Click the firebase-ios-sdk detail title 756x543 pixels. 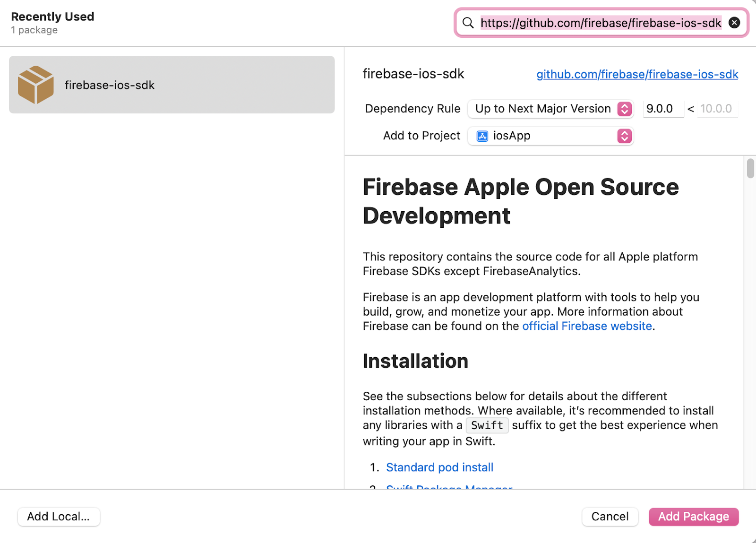point(413,74)
